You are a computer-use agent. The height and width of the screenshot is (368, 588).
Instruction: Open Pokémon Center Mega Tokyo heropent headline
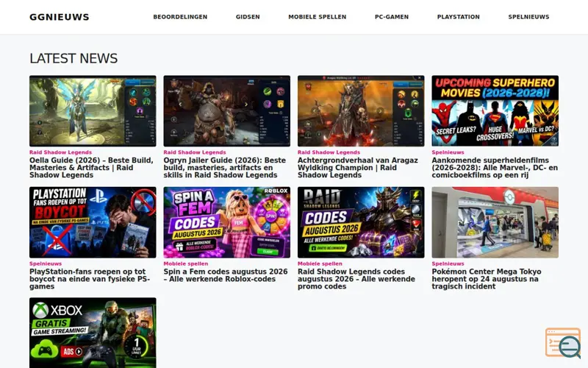[487, 279]
